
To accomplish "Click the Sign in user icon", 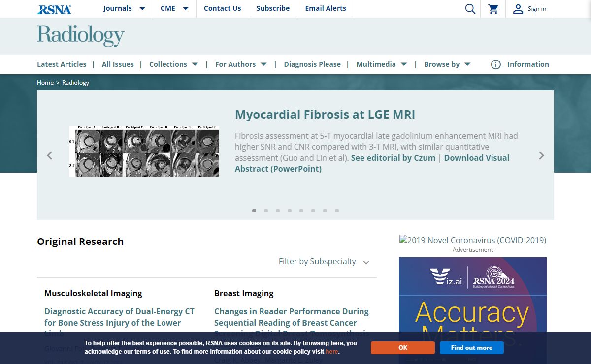I will tap(518, 9).
